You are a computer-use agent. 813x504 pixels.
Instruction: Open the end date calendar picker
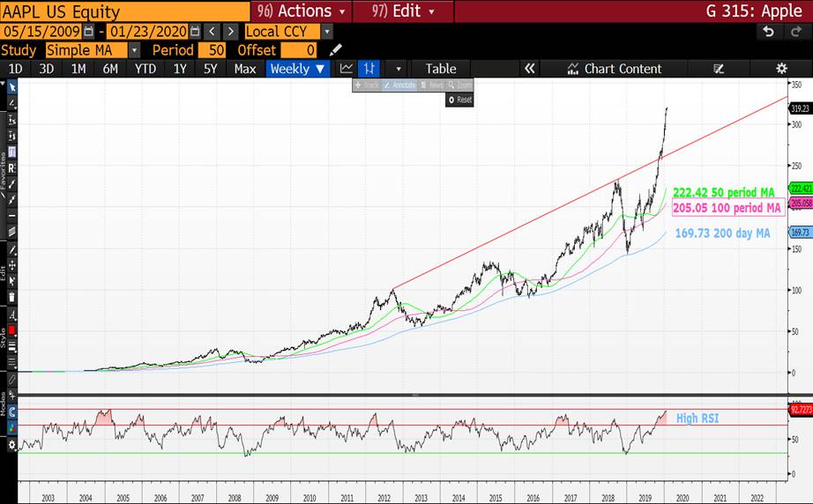pyautogui.click(x=195, y=32)
